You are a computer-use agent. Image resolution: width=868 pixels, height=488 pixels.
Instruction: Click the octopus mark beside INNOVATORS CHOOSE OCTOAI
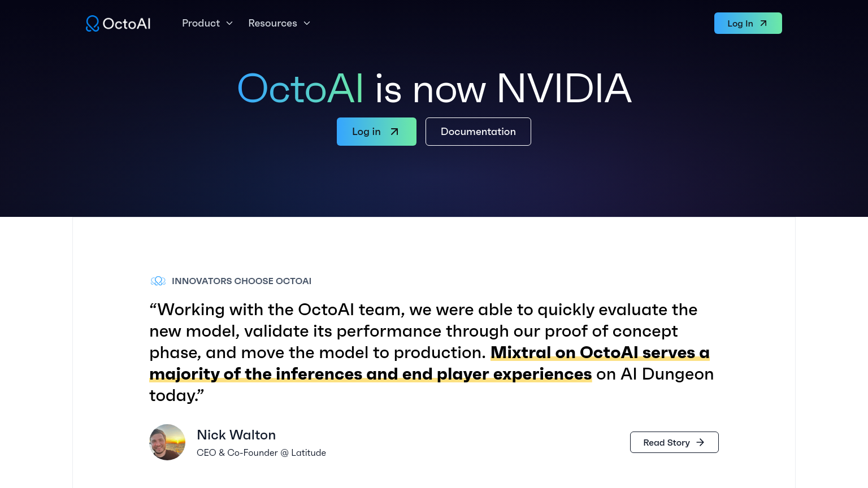(x=158, y=281)
